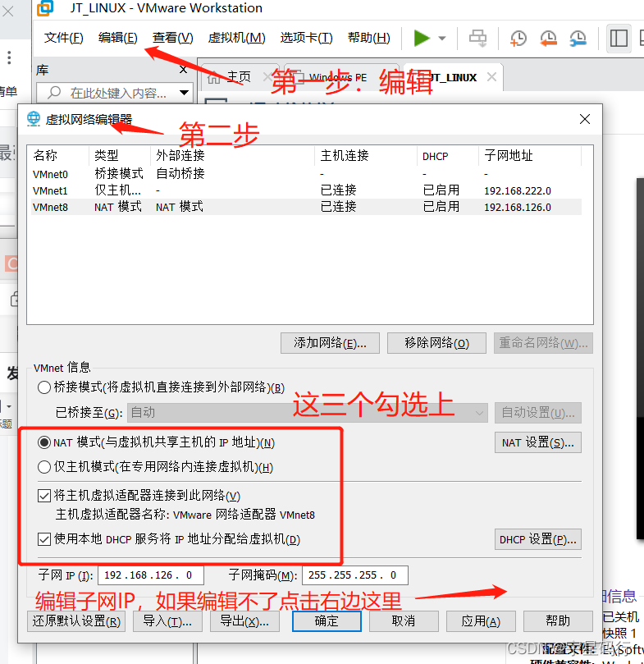Open the power options dropdown arrow

click(x=442, y=38)
